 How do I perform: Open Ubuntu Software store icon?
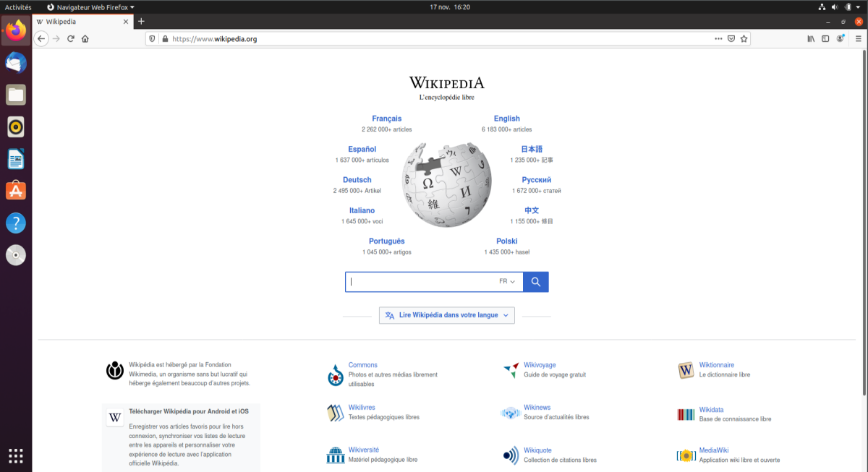16,191
